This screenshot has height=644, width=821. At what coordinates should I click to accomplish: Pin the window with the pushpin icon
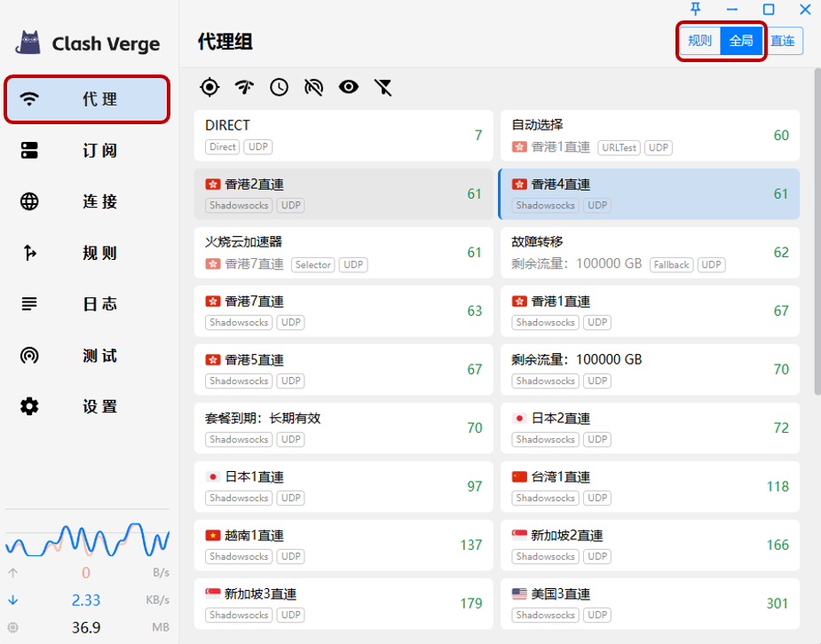(696, 10)
